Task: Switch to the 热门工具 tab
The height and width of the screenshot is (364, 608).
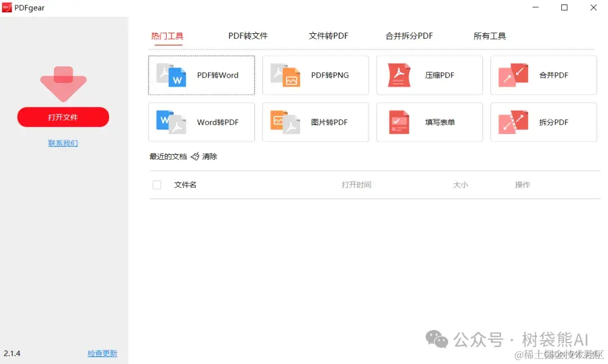Action: pyautogui.click(x=167, y=35)
